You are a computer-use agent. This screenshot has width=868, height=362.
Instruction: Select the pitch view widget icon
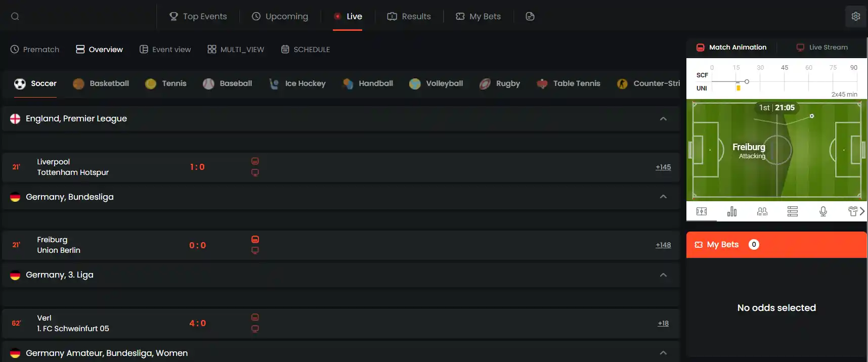click(702, 211)
